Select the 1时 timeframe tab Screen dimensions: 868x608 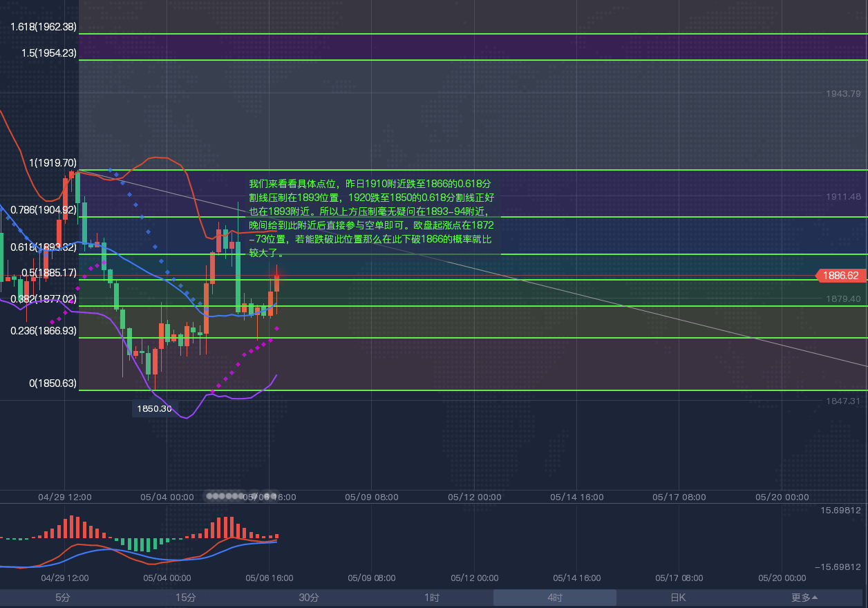coord(432,598)
